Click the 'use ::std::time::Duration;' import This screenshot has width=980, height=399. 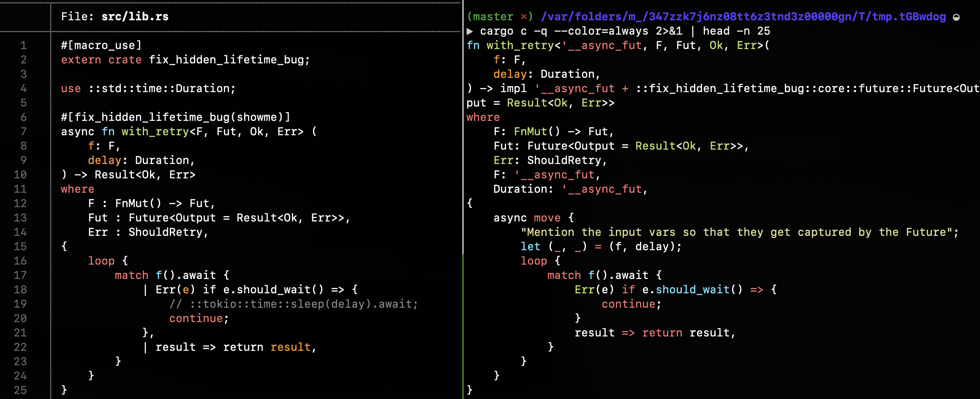pyautogui.click(x=148, y=88)
